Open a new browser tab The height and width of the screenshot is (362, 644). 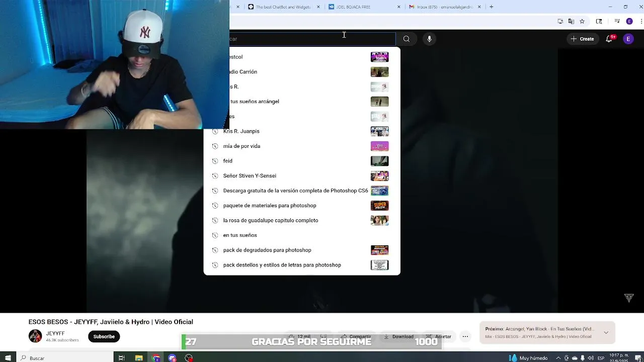click(x=491, y=7)
